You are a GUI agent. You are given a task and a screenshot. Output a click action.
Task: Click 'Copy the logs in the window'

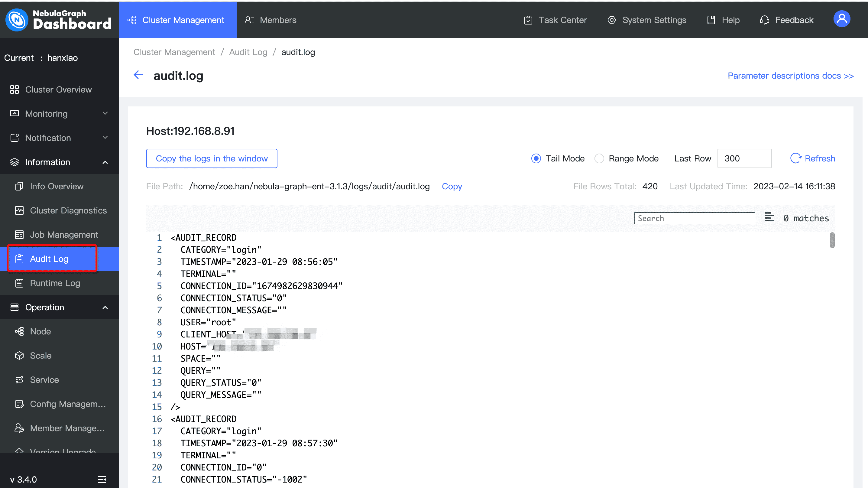212,158
